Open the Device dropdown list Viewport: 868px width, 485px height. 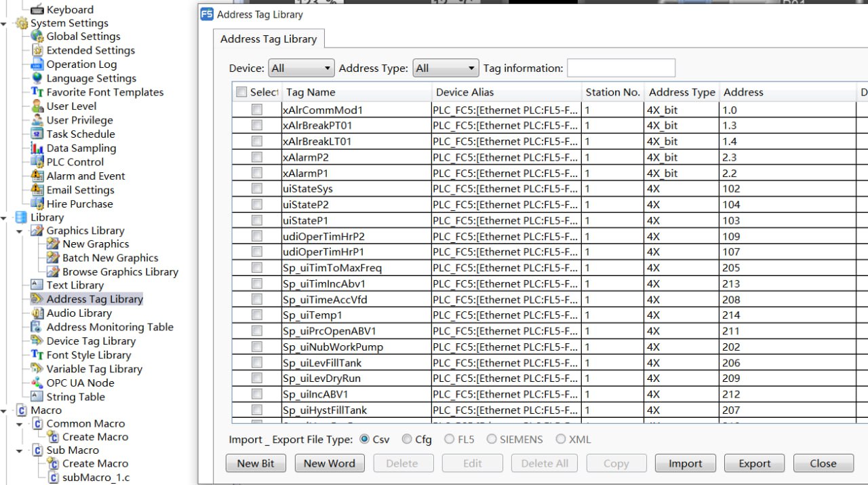click(302, 69)
